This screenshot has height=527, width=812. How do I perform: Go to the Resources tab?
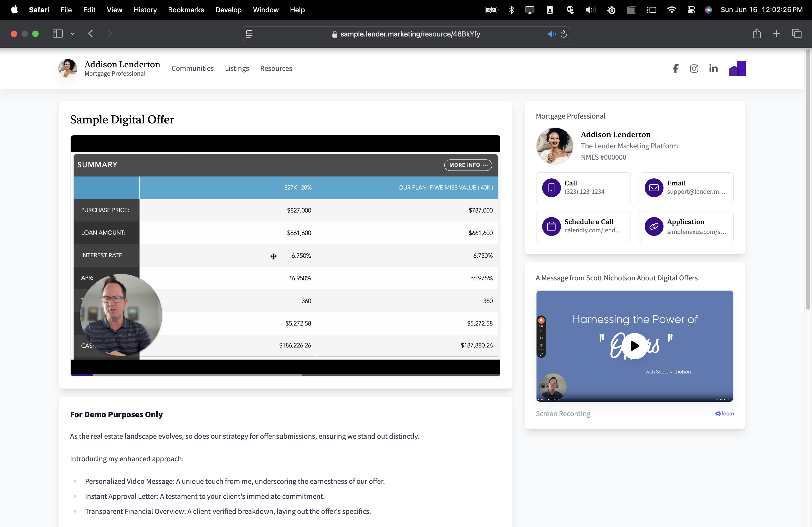[276, 68]
